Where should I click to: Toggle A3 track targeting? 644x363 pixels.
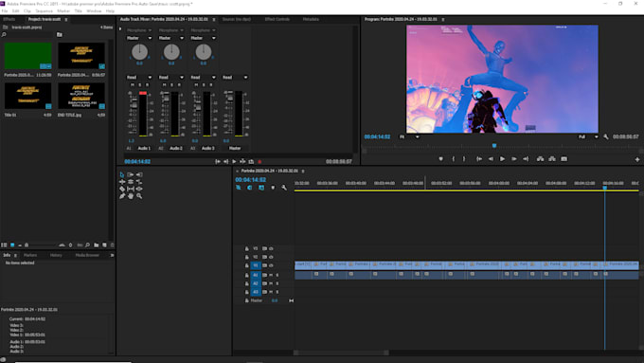(x=256, y=292)
